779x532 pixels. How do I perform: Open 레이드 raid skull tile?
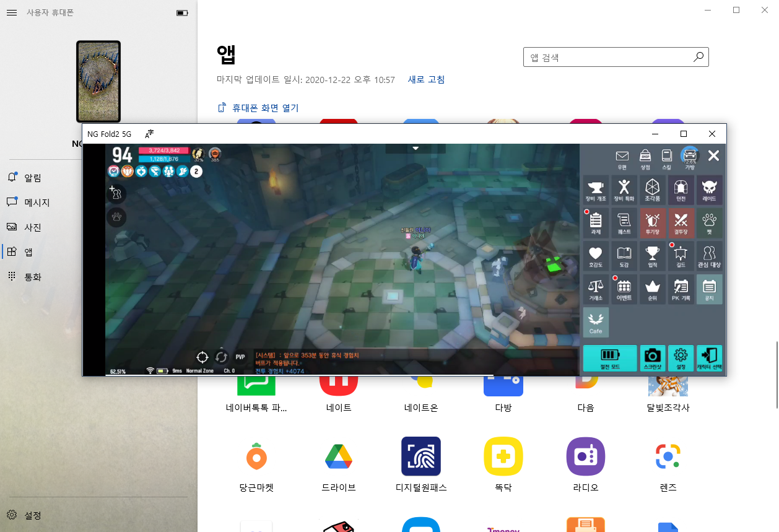click(710, 190)
